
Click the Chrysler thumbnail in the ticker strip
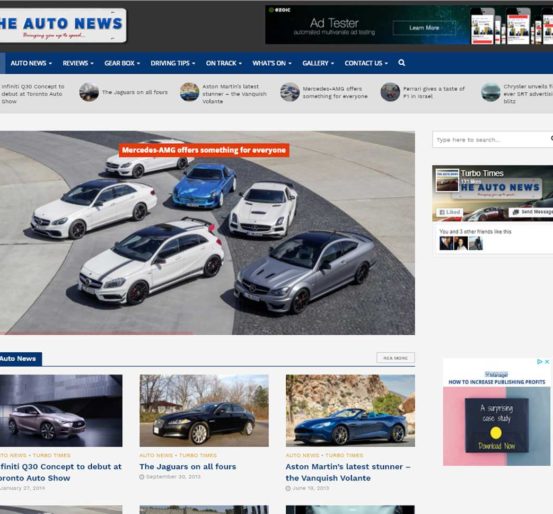(x=491, y=92)
